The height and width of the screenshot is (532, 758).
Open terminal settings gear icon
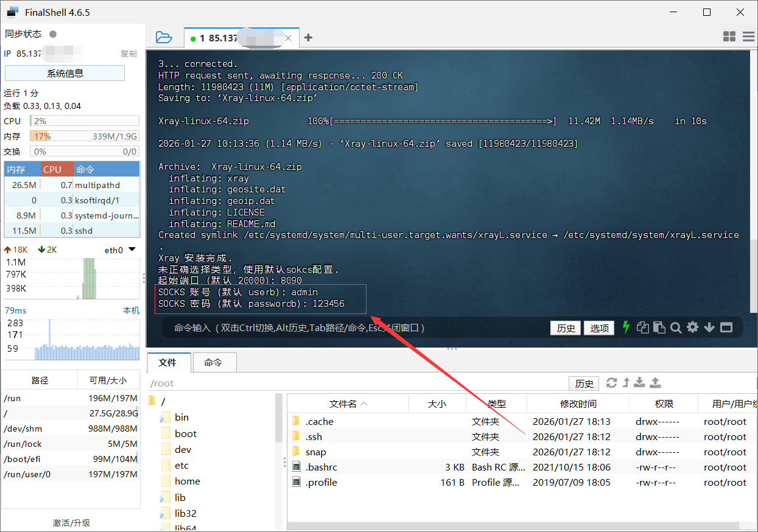point(692,327)
